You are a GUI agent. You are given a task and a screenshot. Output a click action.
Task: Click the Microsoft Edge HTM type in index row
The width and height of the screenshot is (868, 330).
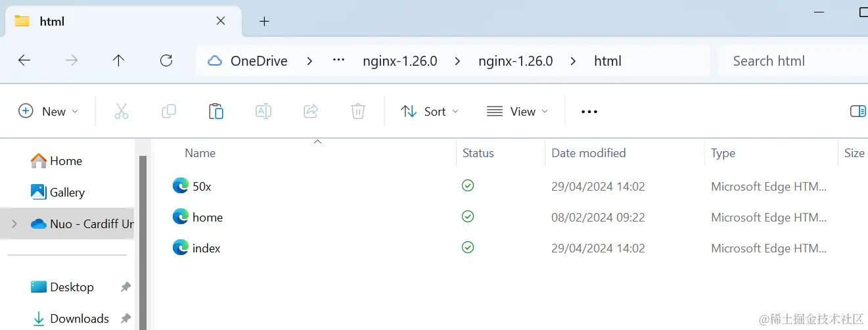(x=769, y=248)
